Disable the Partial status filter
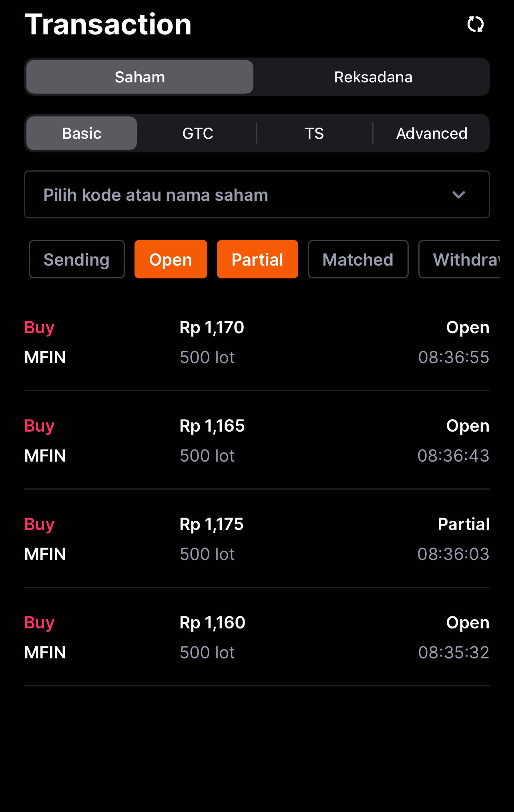 click(257, 259)
